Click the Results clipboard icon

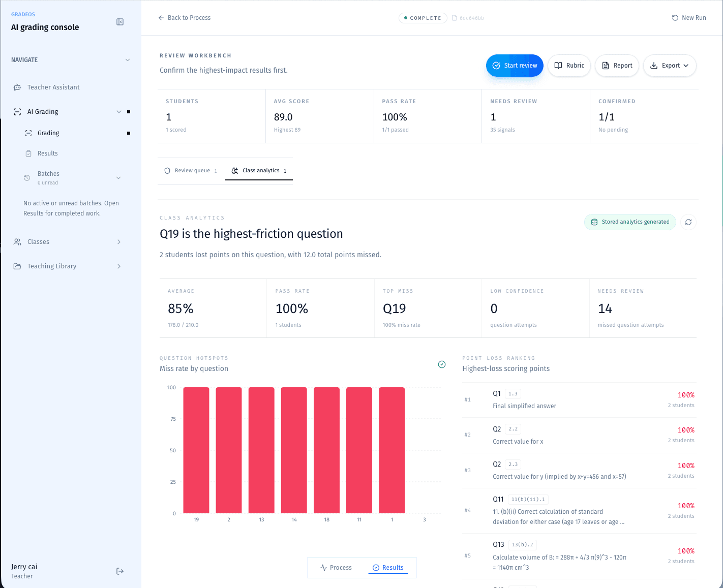pyautogui.click(x=28, y=153)
